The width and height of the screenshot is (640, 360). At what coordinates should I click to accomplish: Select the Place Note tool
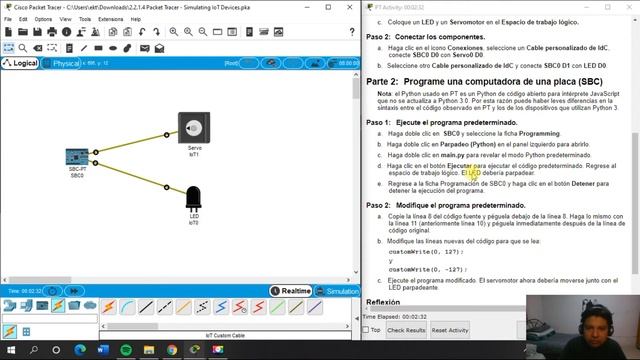pos(69,48)
